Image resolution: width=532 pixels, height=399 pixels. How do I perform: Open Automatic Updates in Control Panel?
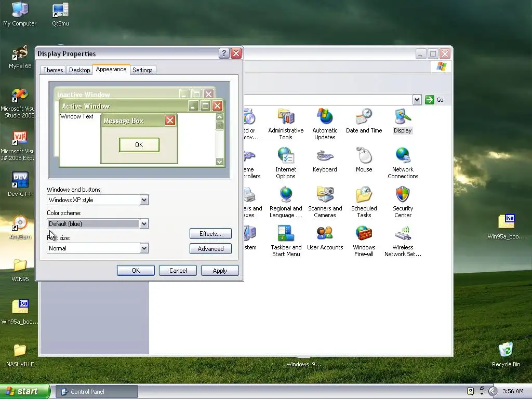(x=325, y=124)
